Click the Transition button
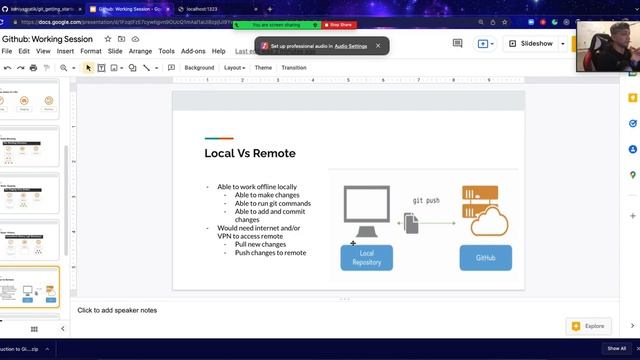Image resolution: width=640 pixels, height=360 pixels. (x=294, y=68)
